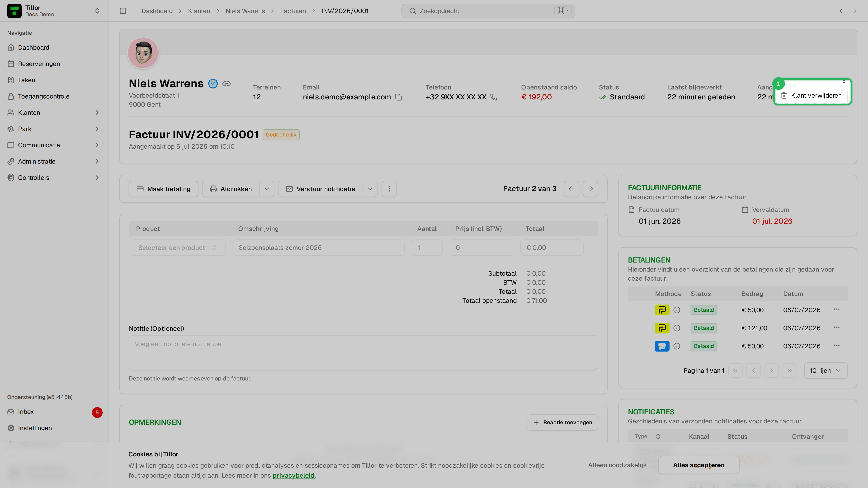The image size is (868, 488).
Task: Click the Notitie textarea
Action: click(363, 353)
